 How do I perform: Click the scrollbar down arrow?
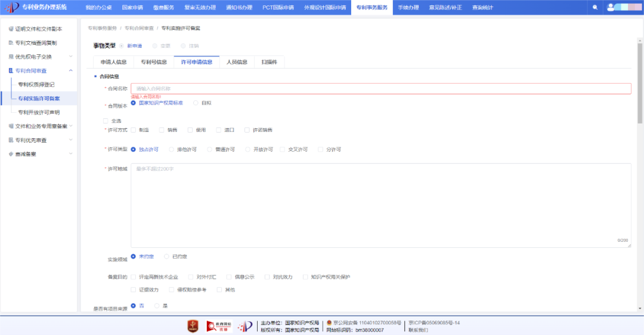point(639,308)
